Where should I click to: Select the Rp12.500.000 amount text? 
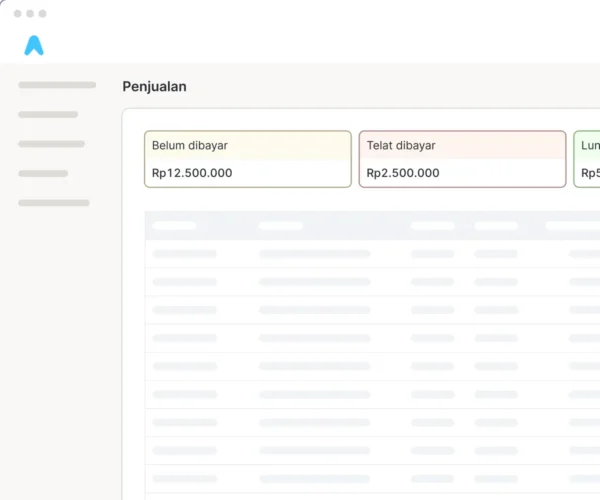192,173
